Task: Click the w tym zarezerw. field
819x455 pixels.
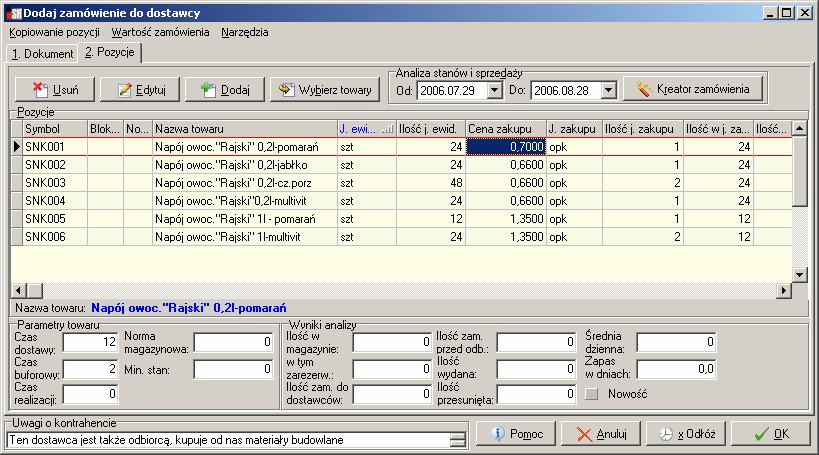Action: [x=392, y=369]
